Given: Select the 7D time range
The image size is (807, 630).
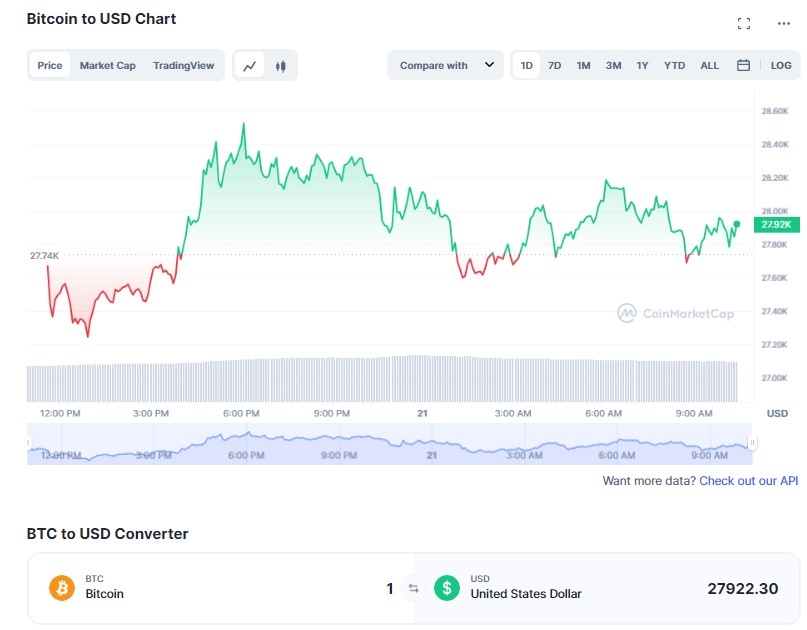Looking at the screenshot, I should pos(554,65).
